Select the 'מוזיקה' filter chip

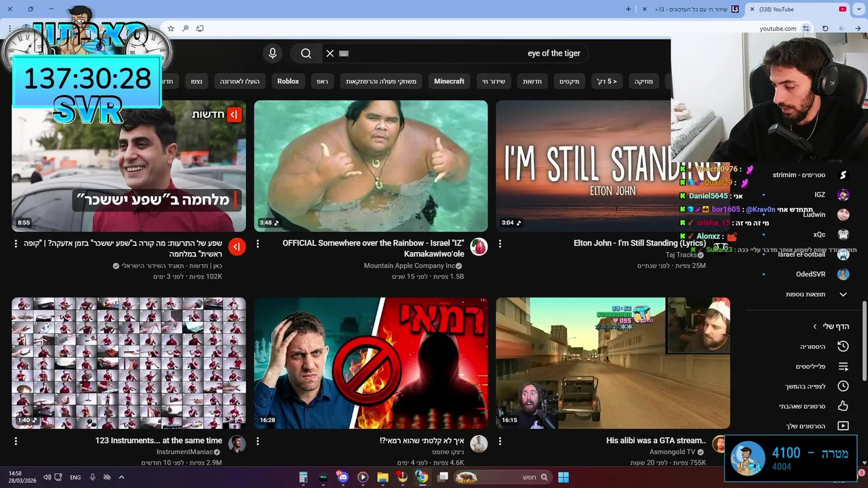tap(644, 81)
